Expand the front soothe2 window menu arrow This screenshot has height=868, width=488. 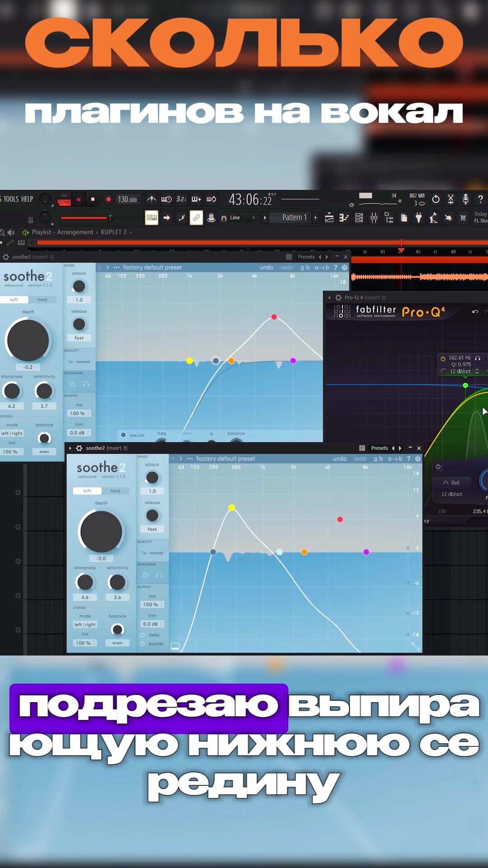pos(70,448)
